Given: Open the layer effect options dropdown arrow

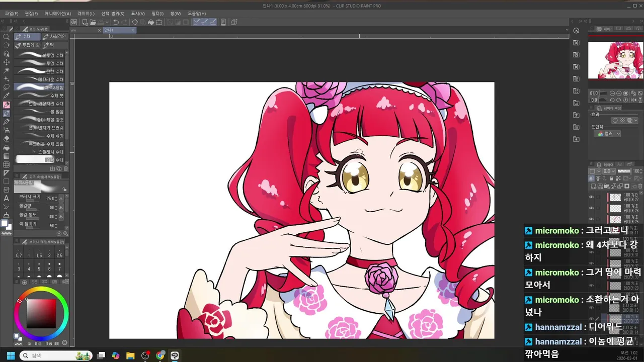Looking at the screenshot, I should point(636,121).
